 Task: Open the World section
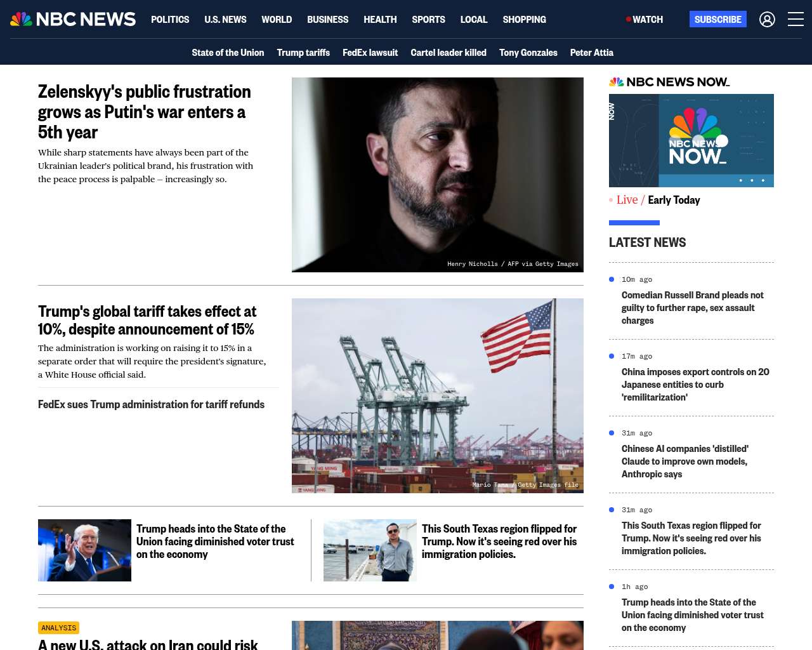coord(277,20)
